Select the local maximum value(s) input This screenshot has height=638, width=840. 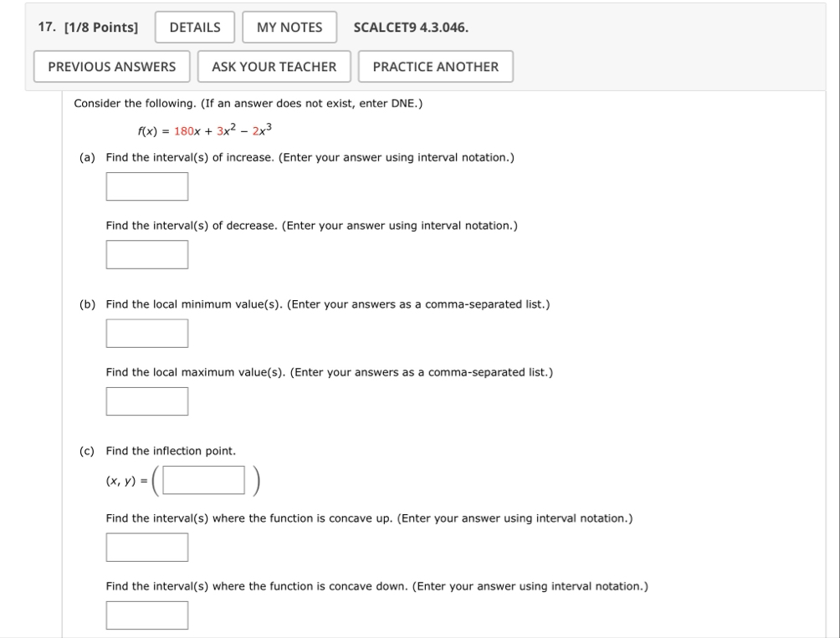coord(146,401)
